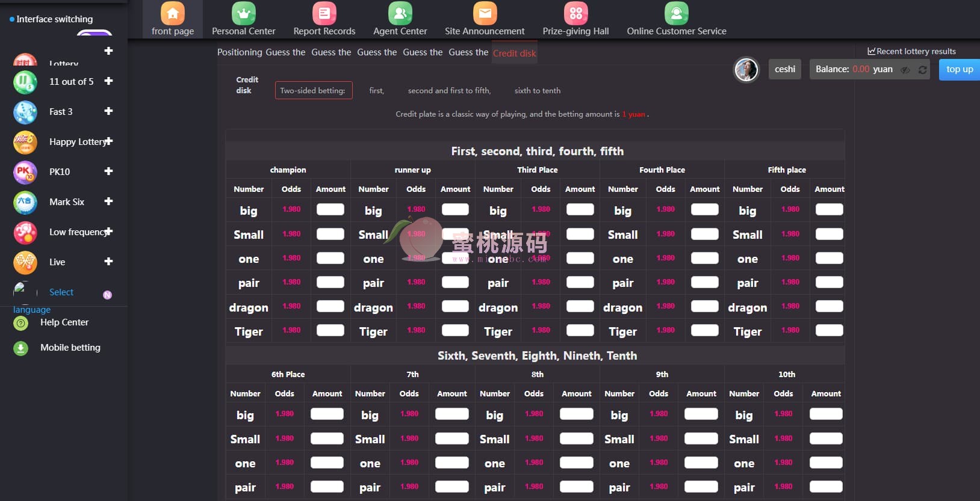
Task: Expand the 11 out of 5 category
Action: [108, 81]
